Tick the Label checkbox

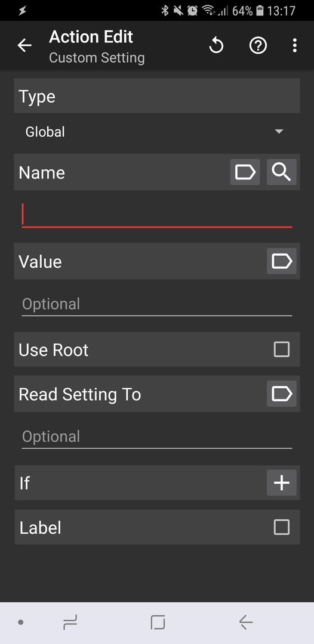[x=282, y=527]
